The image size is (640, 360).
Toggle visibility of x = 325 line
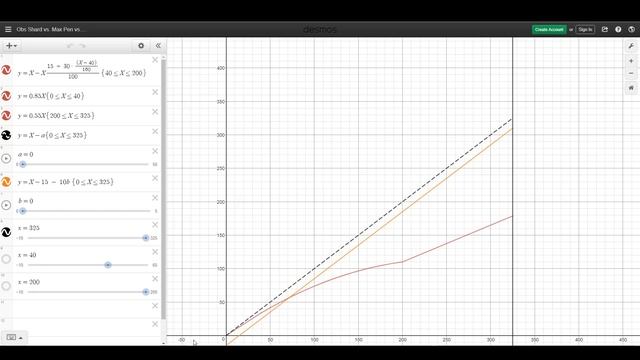coord(6,232)
